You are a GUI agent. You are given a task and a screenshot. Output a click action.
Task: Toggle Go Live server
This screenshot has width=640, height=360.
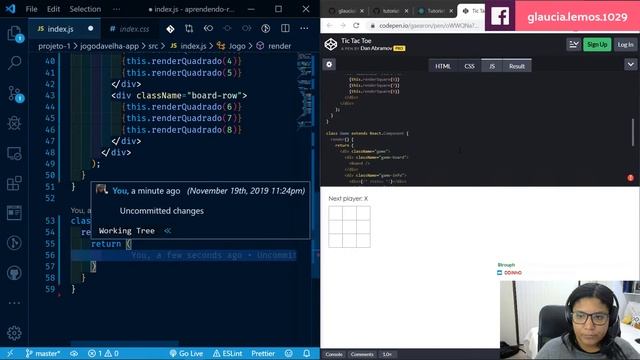point(186,353)
